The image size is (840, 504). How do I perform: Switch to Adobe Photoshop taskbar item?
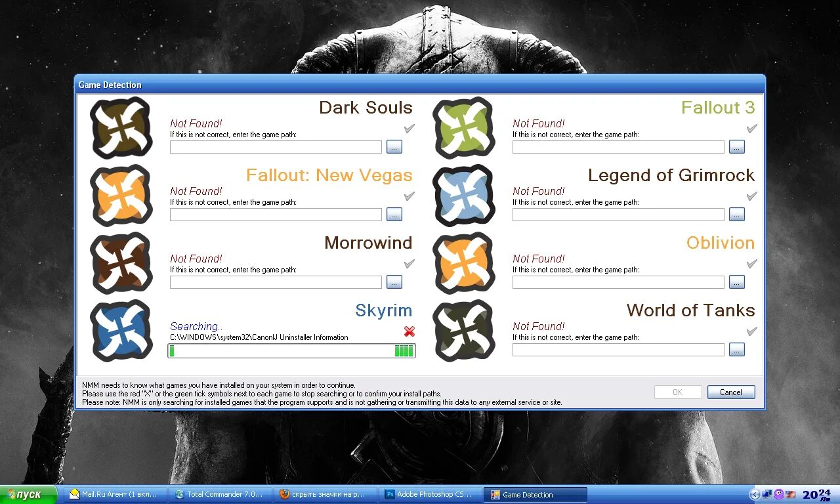coord(429,495)
